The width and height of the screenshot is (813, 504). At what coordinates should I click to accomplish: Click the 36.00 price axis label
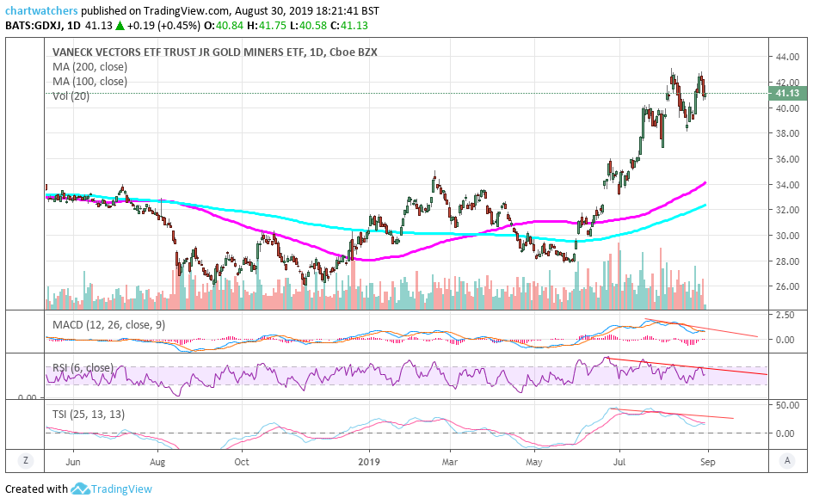[787, 159]
